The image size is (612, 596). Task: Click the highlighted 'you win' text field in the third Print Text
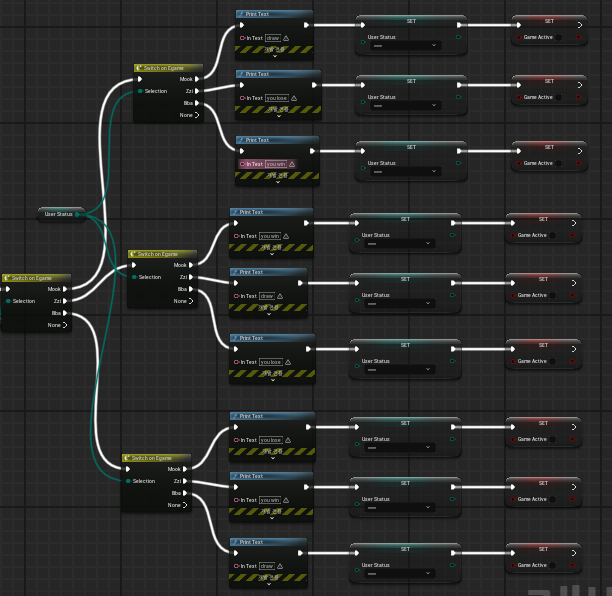276,164
